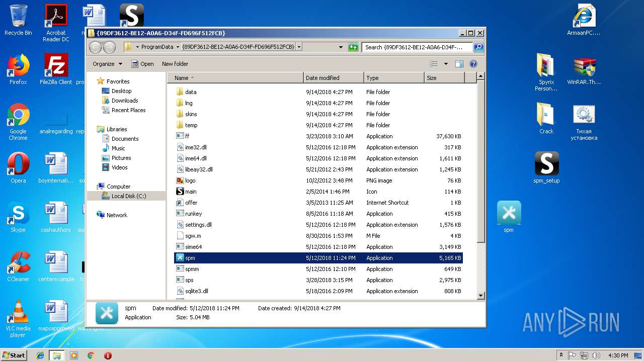Select the logo PNG image file
Viewport: 644px width, 362px height.
click(x=318, y=180)
